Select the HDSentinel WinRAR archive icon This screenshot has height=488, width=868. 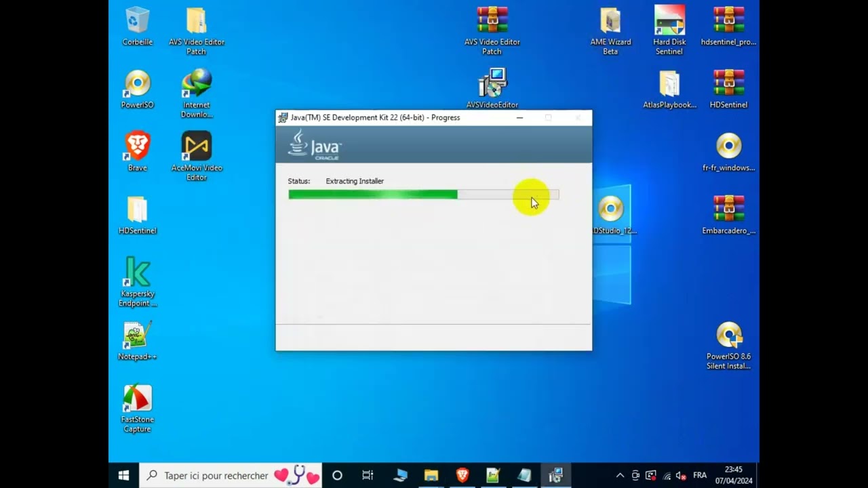click(729, 89)
